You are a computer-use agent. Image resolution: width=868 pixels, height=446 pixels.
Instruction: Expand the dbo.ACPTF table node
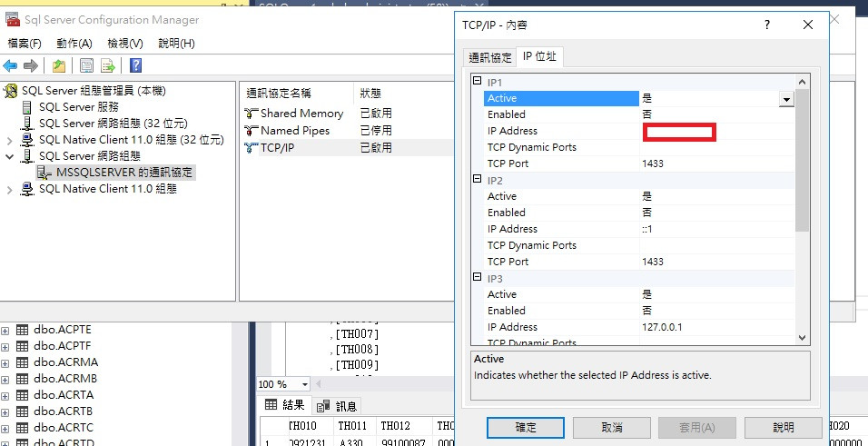tap(5, 347)
